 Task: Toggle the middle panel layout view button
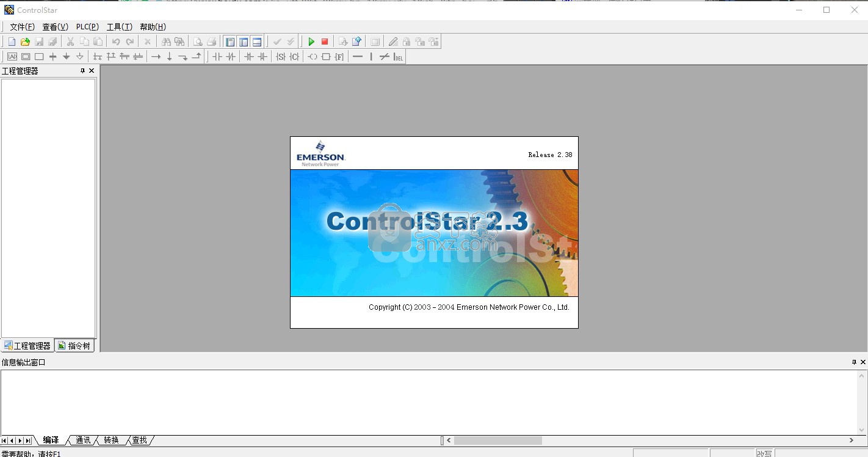tap(244, 42)
